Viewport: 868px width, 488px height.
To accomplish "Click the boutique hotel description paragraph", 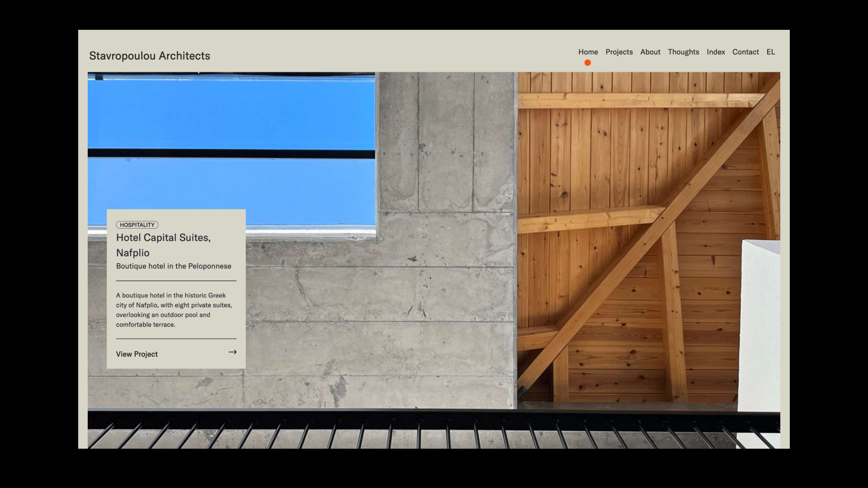I will [x=174, y=310].
